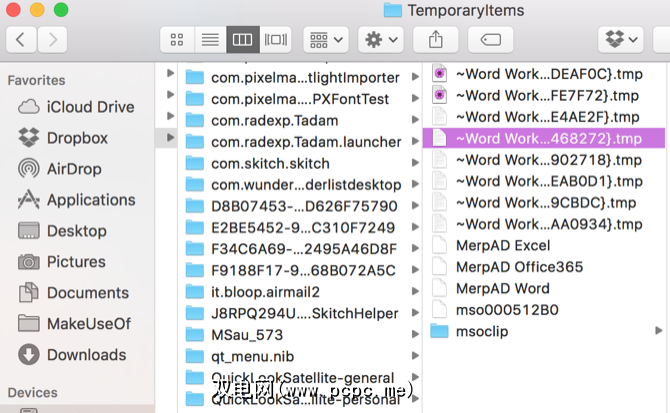Open Dropbox in the sidebar
Screen dimensions: 670x413
pos(63,138)
